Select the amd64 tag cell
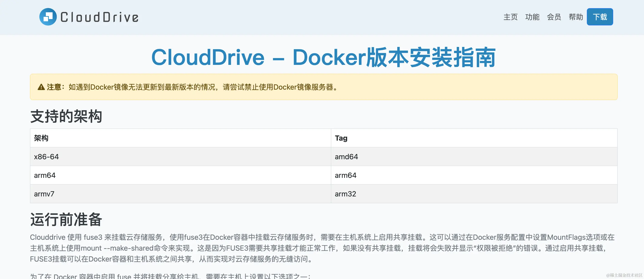 point(346,157)
